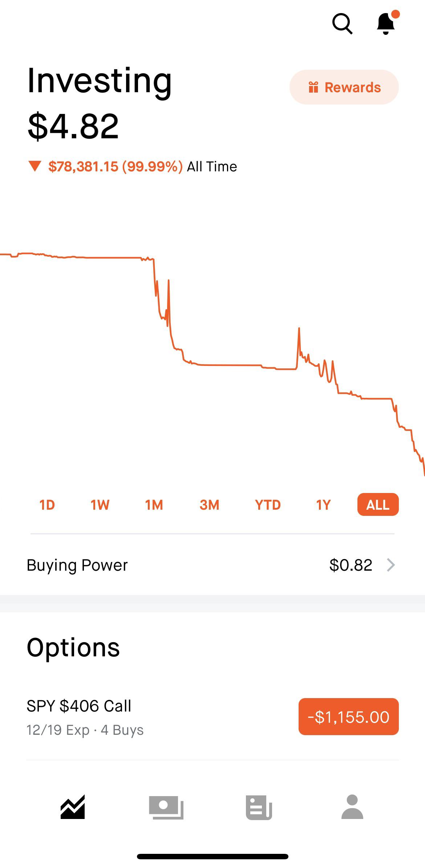This screenshot has height=868, width=425.
Task: Expand Buying Power chevron arrow
Action: click(391, 565)
